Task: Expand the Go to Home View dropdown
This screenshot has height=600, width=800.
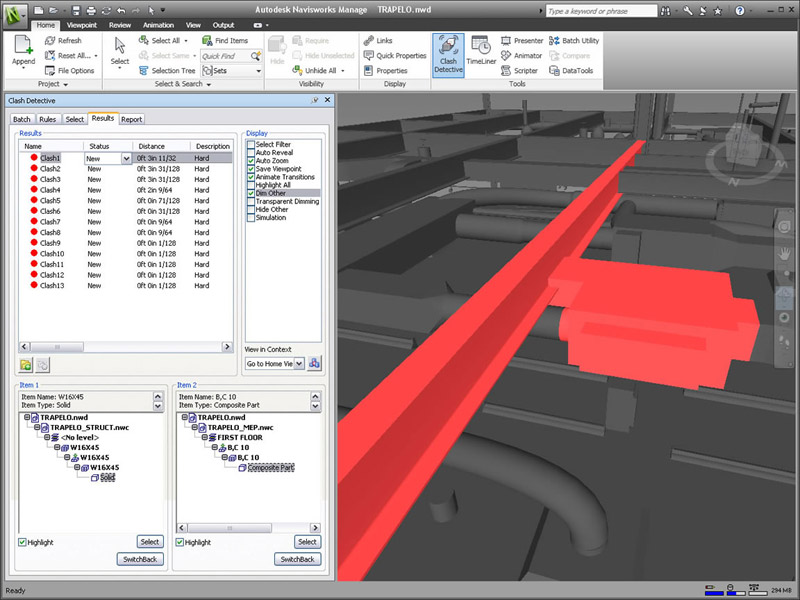Action: [x=299, y=364]
